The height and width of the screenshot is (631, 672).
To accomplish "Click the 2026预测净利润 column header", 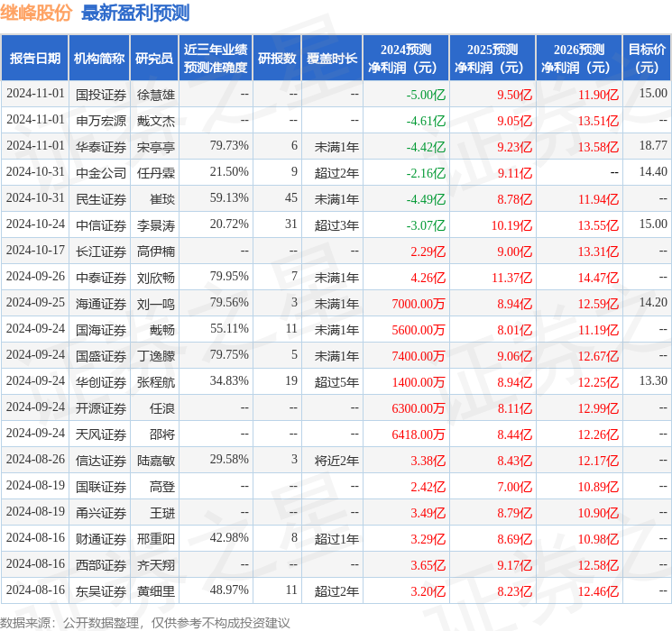I will pos(579,59).
